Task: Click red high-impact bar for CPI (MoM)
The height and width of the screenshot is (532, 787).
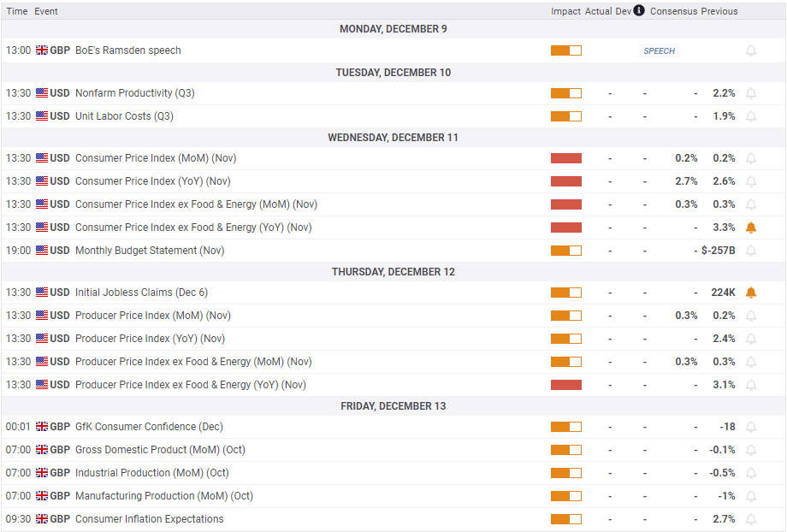Action: (565, 158)
